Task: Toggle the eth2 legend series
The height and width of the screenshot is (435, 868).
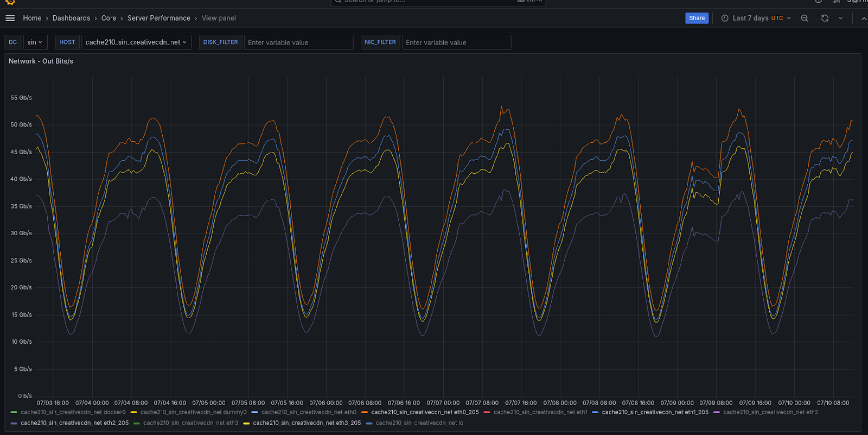Action: coord(770,412)
